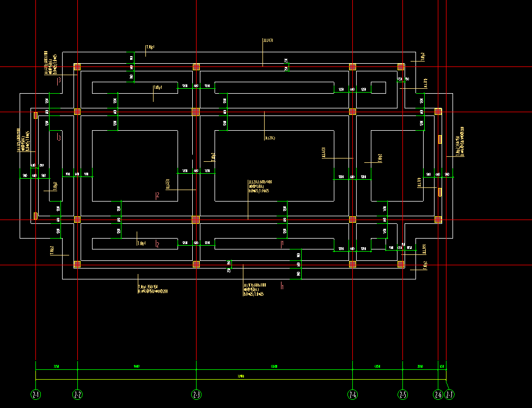Pick the column marker at top-left corner on axis 2-2
Viewport: 532px width, 408px height.
coord(77,67)
